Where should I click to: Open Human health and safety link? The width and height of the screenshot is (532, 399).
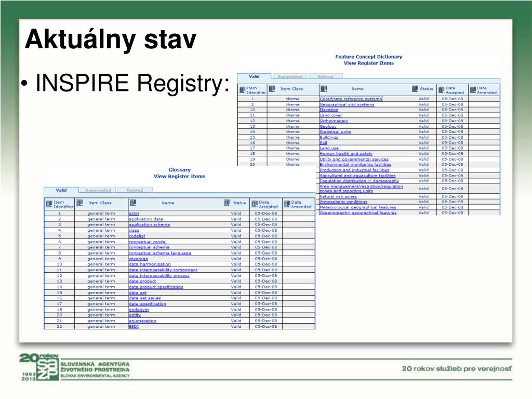click(x=346, y=153)
